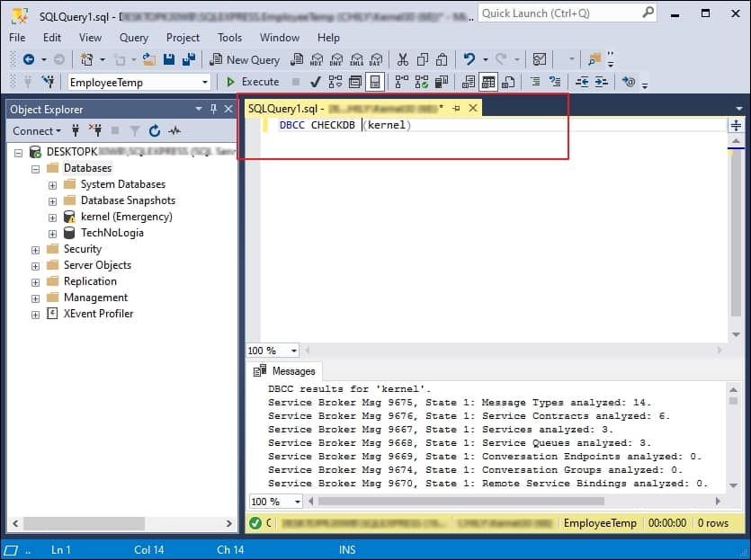Viewport: 751px width, 560px height.
Task: Open a new XMLA query
Action: point(356,60)
